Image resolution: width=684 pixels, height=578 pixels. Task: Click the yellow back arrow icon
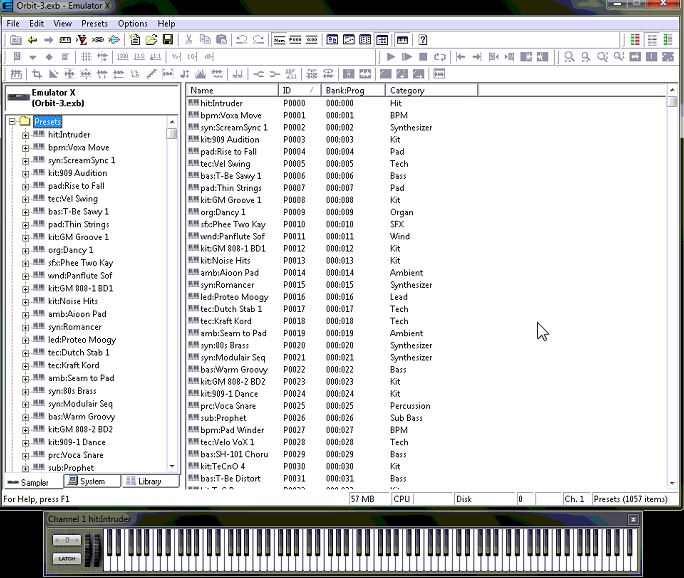pyautogui.click(x=32, y=40)
